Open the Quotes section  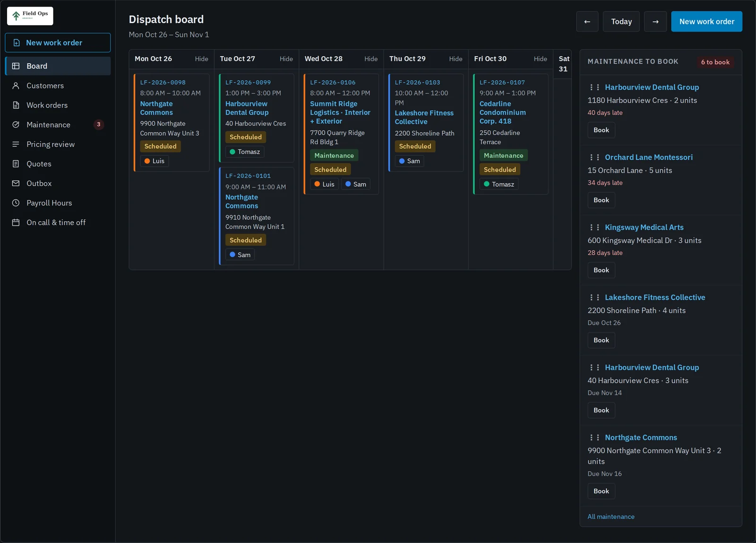coord(58,164)
